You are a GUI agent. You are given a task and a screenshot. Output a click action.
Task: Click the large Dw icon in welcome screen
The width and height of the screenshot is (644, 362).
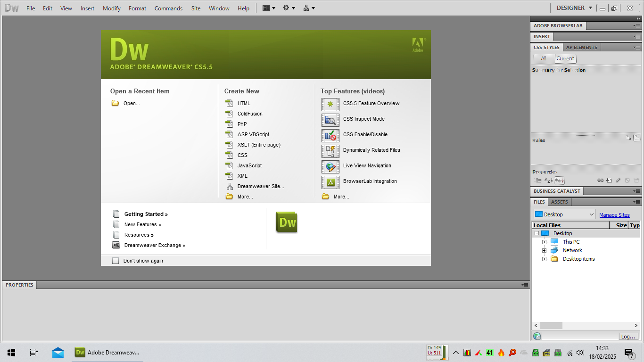[x=287, y=222]
